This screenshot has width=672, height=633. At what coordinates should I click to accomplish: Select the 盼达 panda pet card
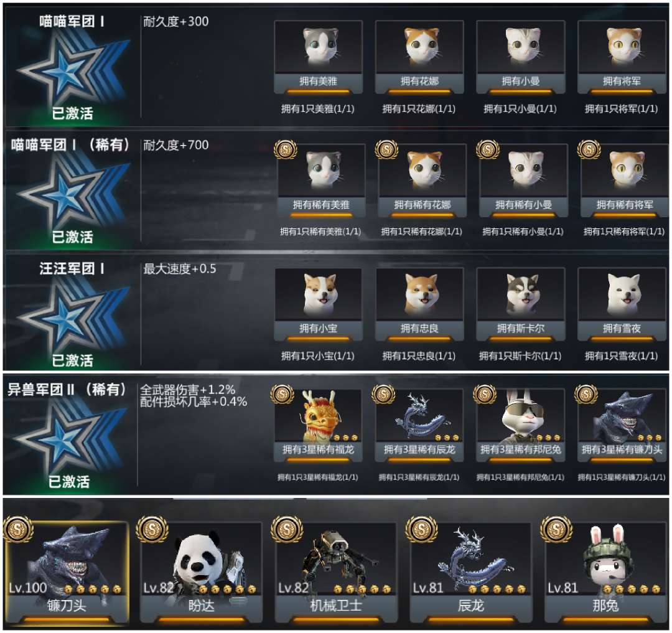pos(201,572)
